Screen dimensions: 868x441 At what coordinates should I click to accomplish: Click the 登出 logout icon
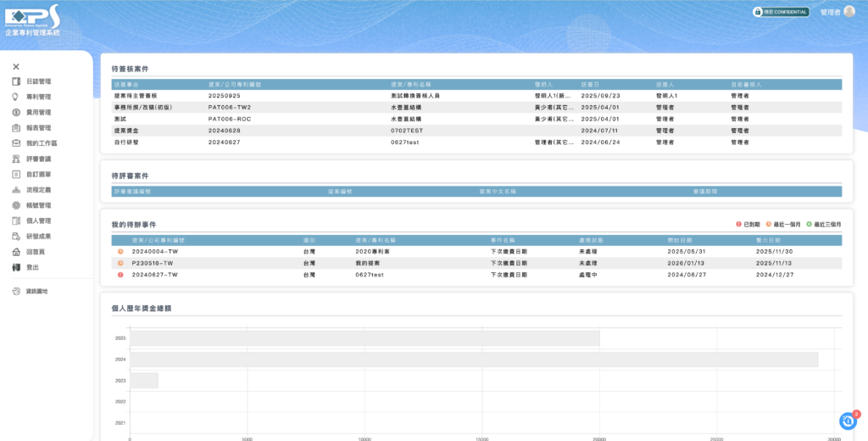(x=16, y=267)
